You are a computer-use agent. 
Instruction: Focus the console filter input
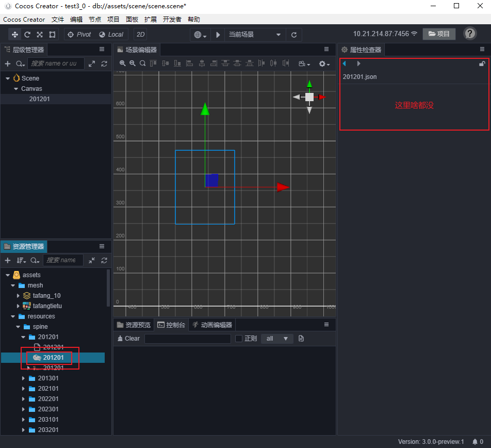[x=188, y=339]
